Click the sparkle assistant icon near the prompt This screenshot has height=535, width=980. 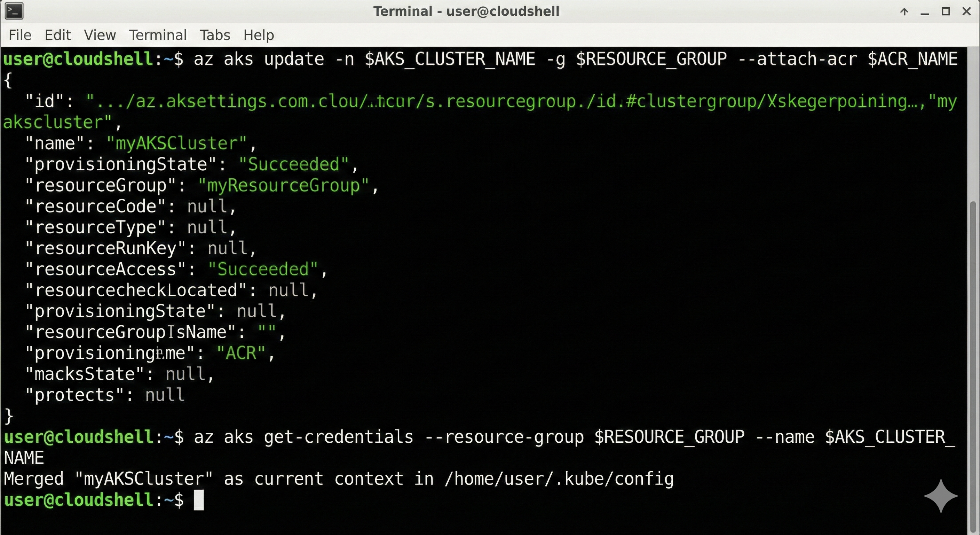tap(941, 496)
